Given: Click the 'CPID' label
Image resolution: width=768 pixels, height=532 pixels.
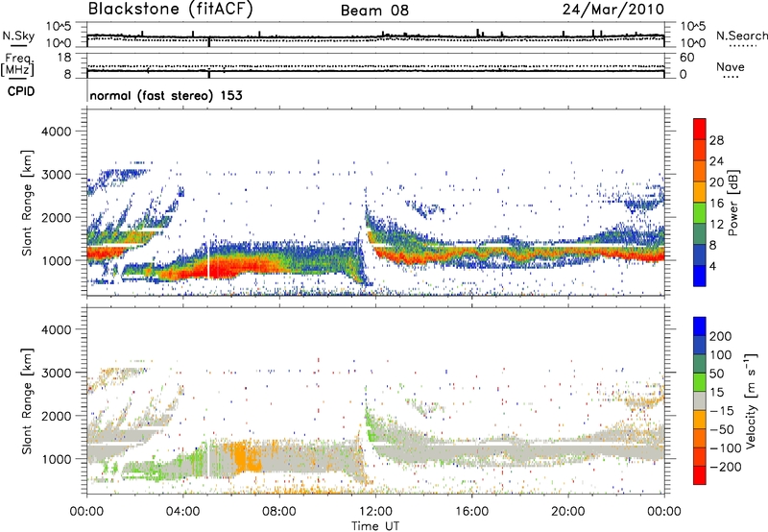Looking at the screenshot, I should pyautogui.click(x=21, y=91).
